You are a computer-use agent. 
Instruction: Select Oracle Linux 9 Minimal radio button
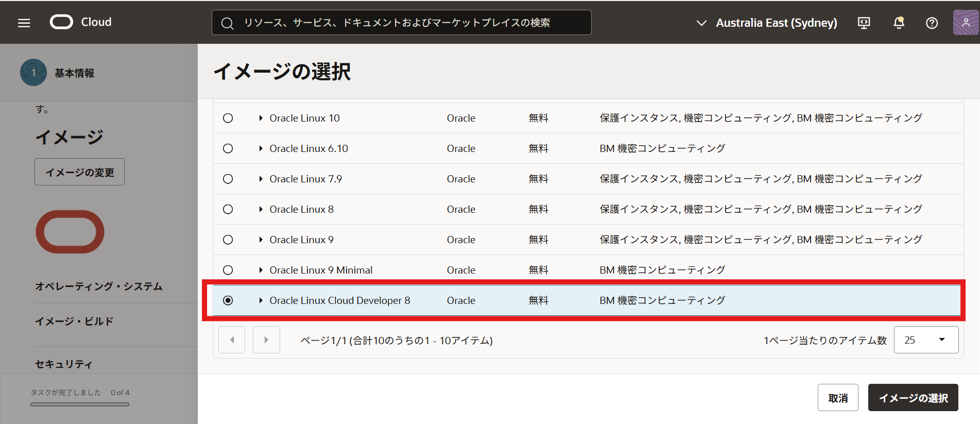point(228,270)
